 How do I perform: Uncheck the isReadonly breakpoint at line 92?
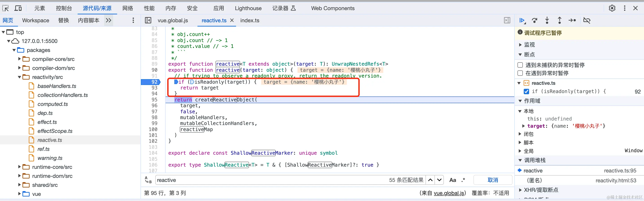[x=526, y=92]
